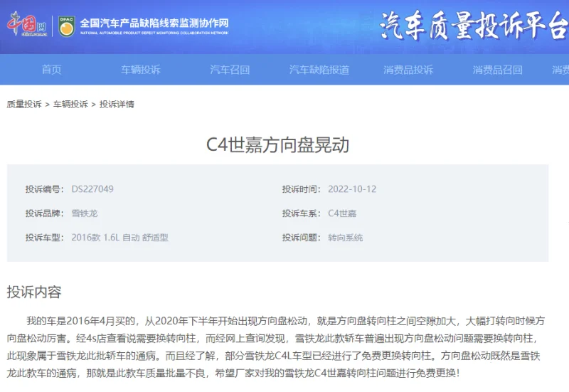Click the 投诉内容 section heading
The width and height of the screenshot is (569, 392).
34,292
